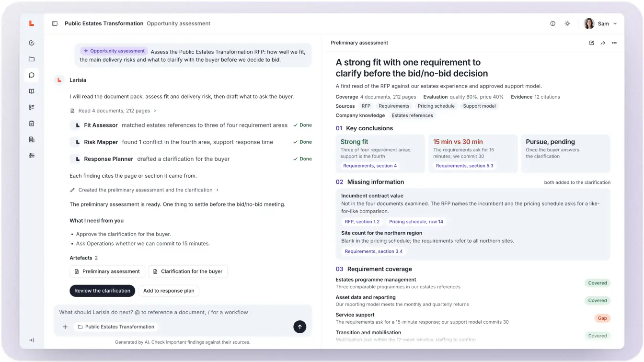Screen dimensions: 644x362
Task: Click the RFP source chip
Action: [x=366, y=106]
